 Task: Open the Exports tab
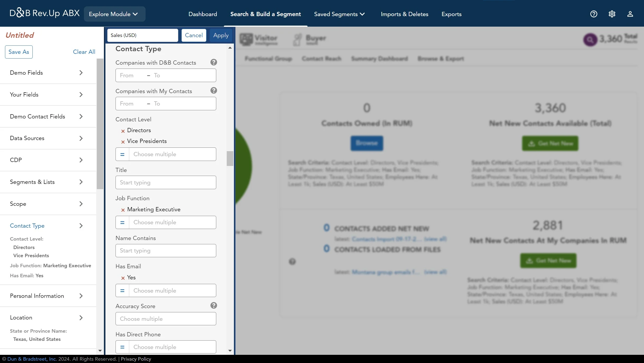point(451,14)
